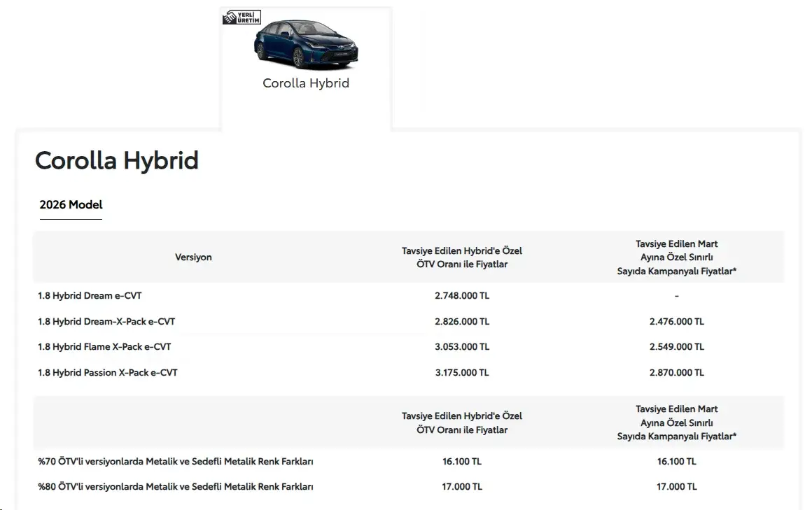Screen dimensions: 812x510
Task: Click the 3.053.000 TL Flame price
Action: coord(462,347)
